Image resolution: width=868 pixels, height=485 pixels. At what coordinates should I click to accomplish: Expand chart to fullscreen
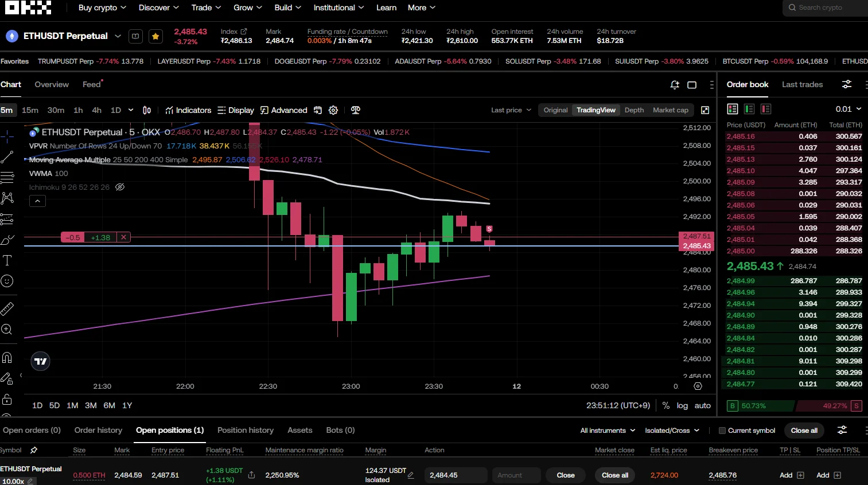point(705,110)
